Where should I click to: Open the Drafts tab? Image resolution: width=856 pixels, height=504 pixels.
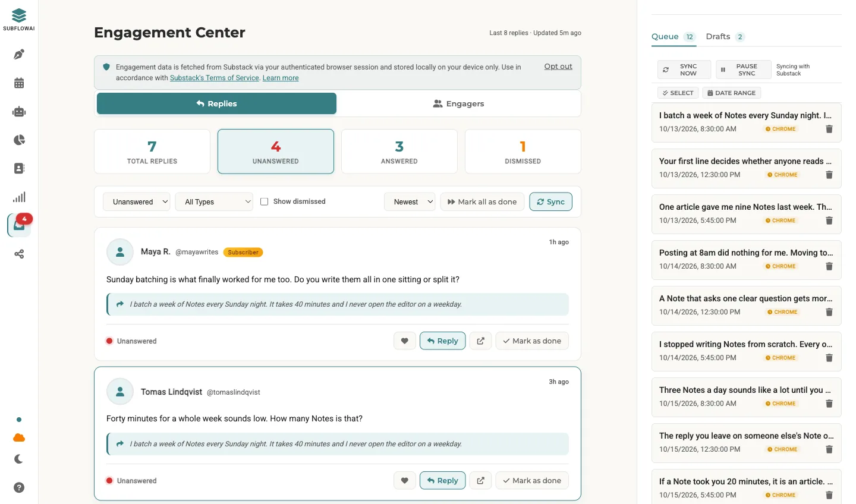point(725,37)
